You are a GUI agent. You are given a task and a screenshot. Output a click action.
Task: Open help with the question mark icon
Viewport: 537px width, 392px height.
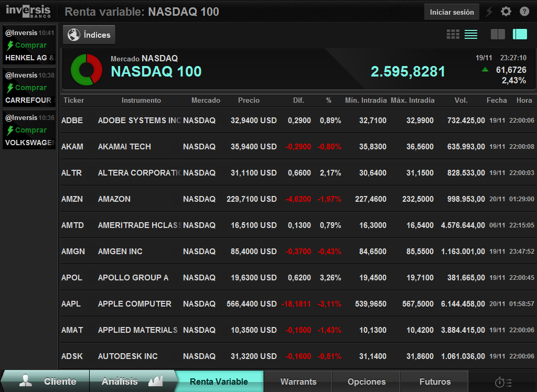(x=524, y=12)
